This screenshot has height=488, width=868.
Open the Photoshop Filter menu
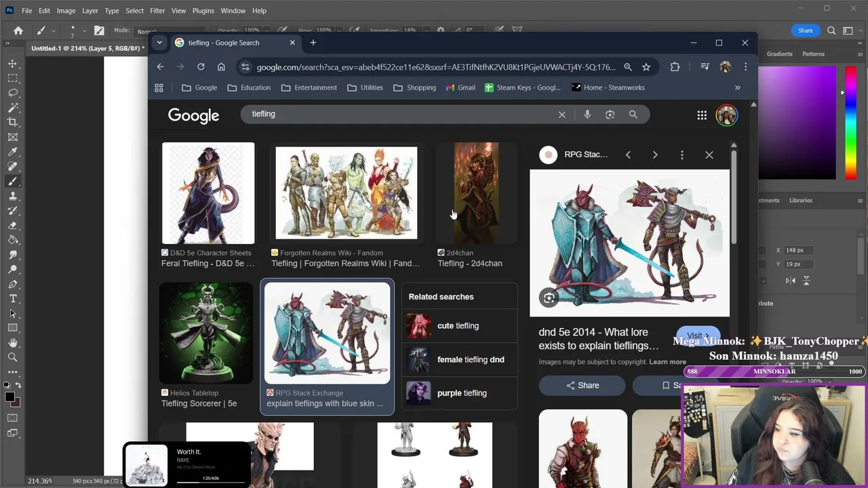coord(157,11)
